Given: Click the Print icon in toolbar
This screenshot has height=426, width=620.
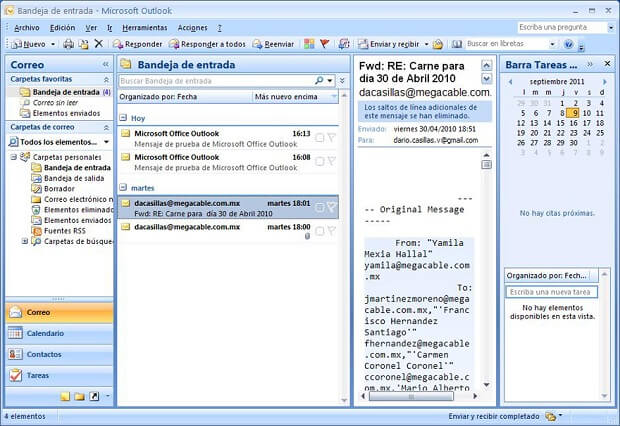Looking at the screenshot, I should [69, 44].
